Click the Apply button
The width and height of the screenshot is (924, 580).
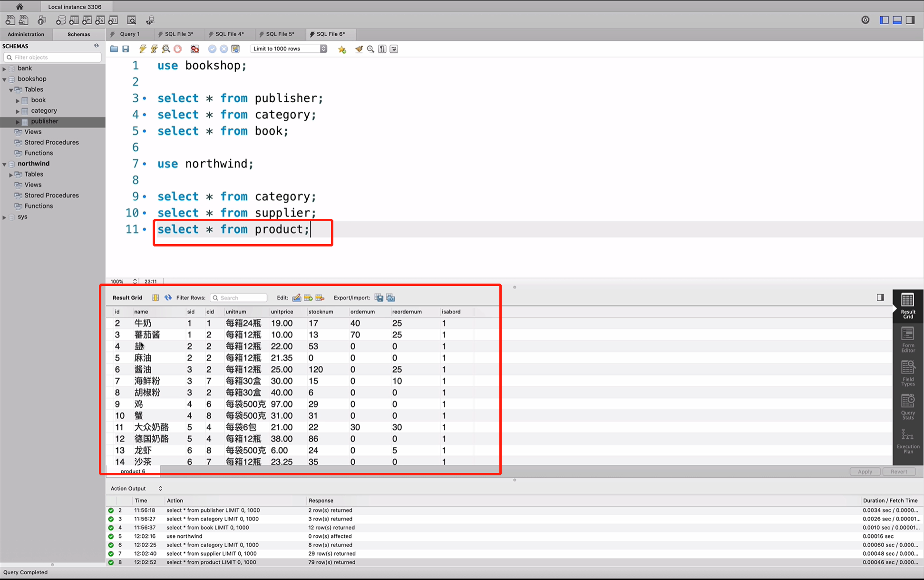[x=865, y=472]
